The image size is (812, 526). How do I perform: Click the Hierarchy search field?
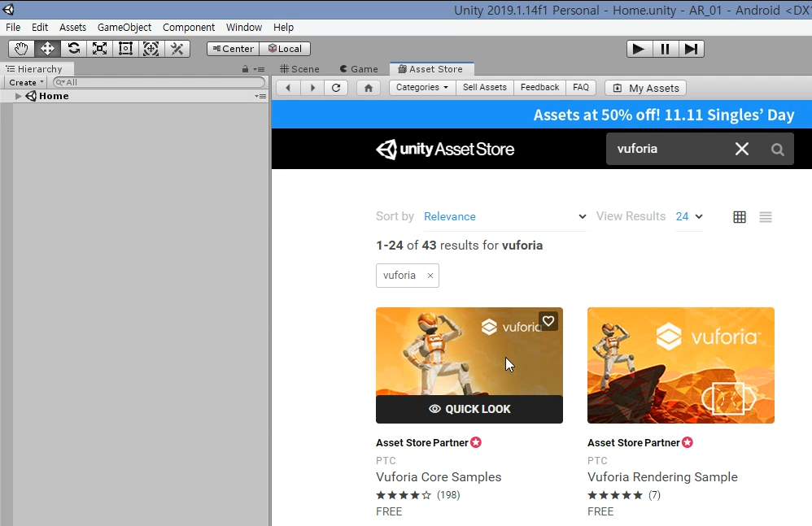click(159, 82)
